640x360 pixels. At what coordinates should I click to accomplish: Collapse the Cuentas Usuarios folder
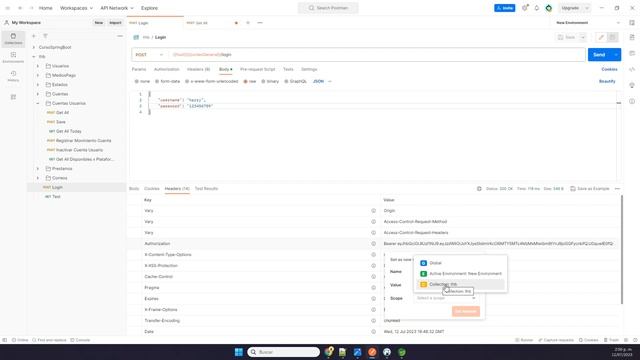point(38,104)
